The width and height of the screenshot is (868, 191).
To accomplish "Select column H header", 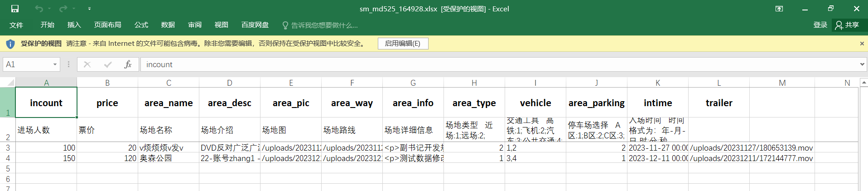I will [x=474, y=83].
